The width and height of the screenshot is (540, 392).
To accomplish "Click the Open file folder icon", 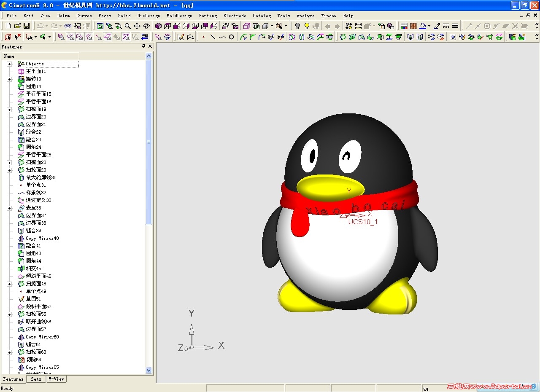I will (17, 26).
